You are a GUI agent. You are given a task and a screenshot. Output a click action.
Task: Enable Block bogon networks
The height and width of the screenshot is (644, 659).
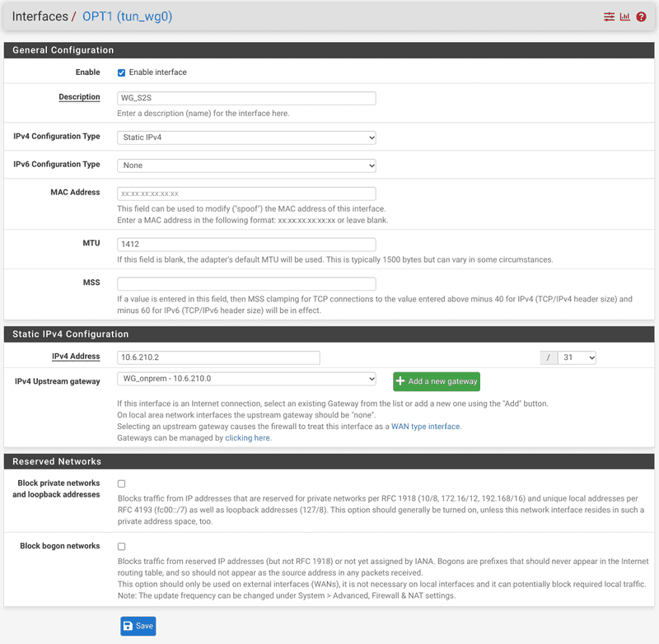tap(119, 546)
